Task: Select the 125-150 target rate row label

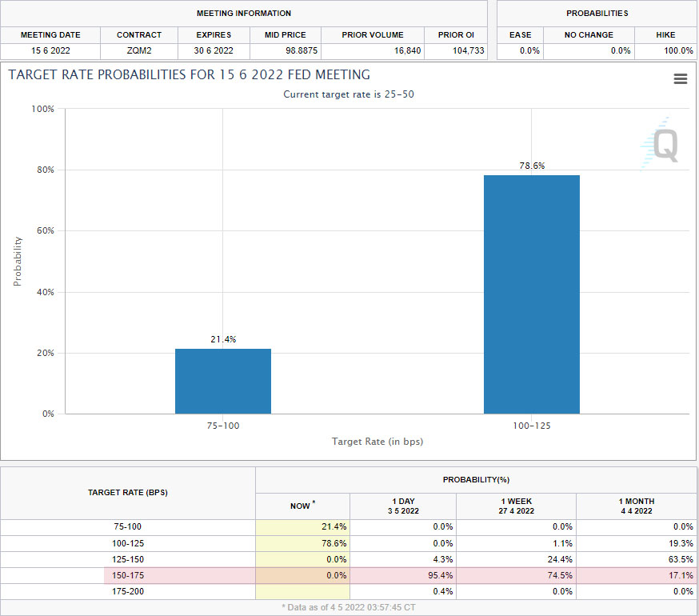Action: pyautogui.click(x=128, y=559)
